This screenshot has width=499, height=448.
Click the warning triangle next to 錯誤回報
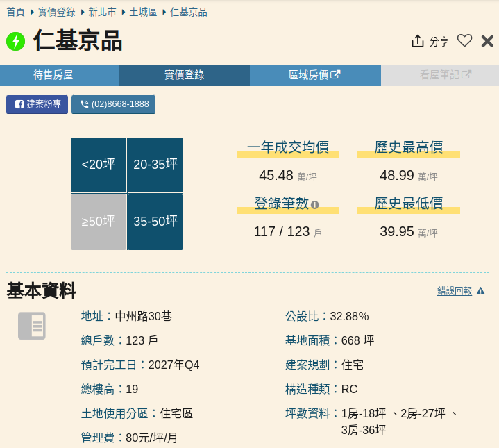coord(480,291)
